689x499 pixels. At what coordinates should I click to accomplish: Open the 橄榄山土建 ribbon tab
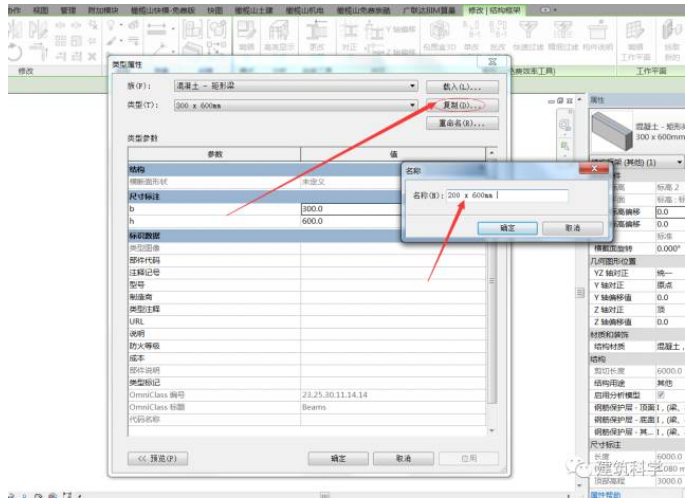254,10
